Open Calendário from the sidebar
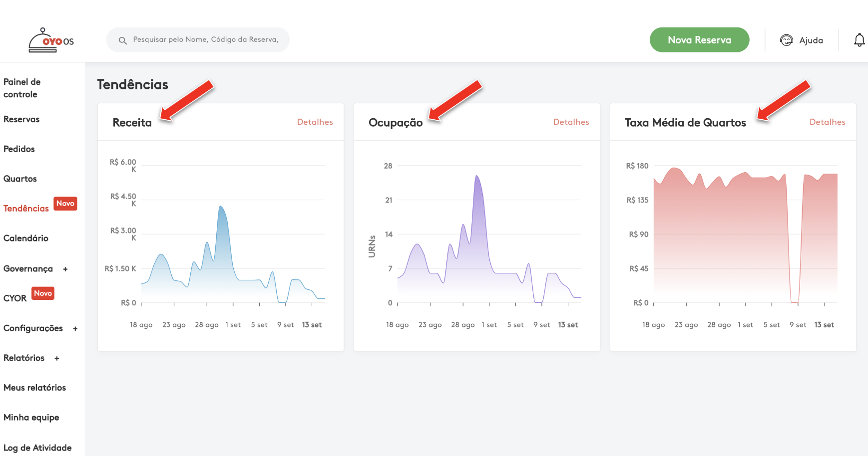868x468 pixels. point(26,238)
